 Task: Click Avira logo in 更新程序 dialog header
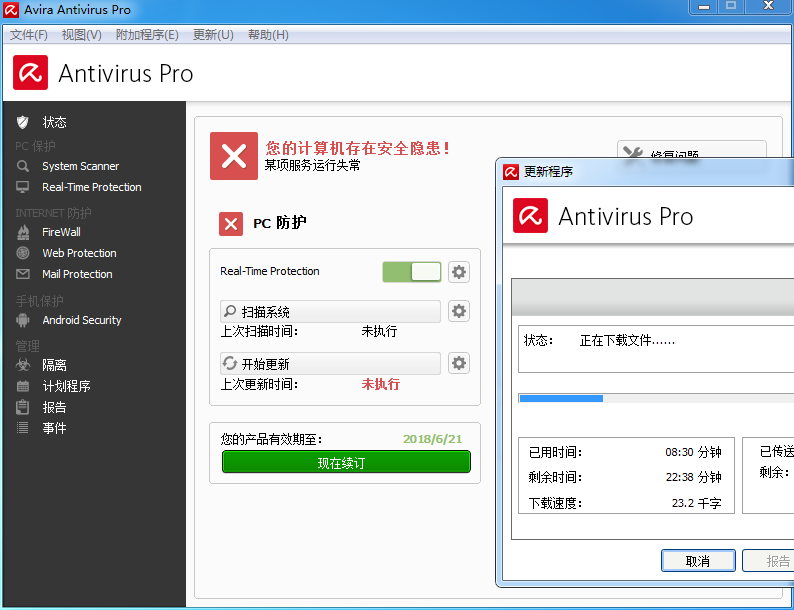(530, 216)
